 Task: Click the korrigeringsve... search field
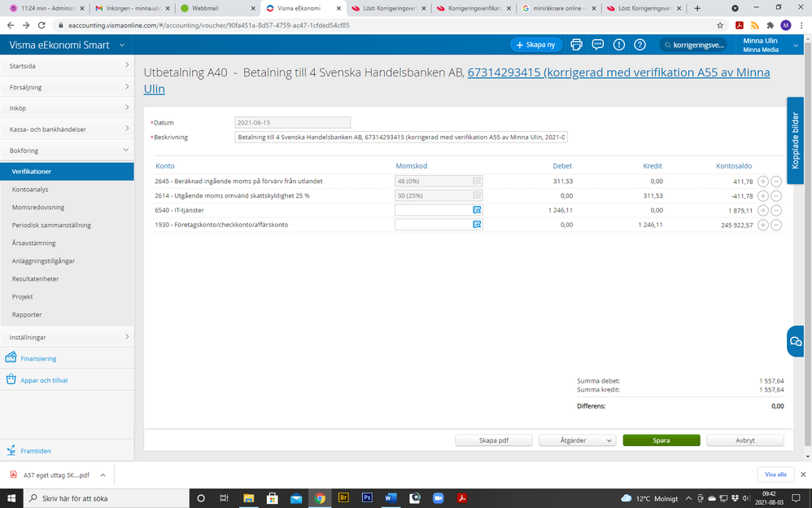pyautogui.click(x=693, y=45)
